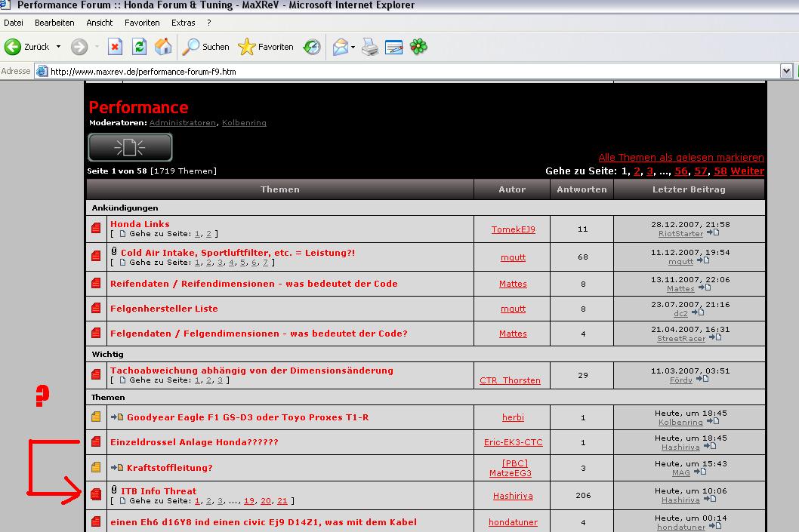This screenshot has height=532, width=799.
Task: Go back with the Zurück button
Action: [x=27, y=47]
